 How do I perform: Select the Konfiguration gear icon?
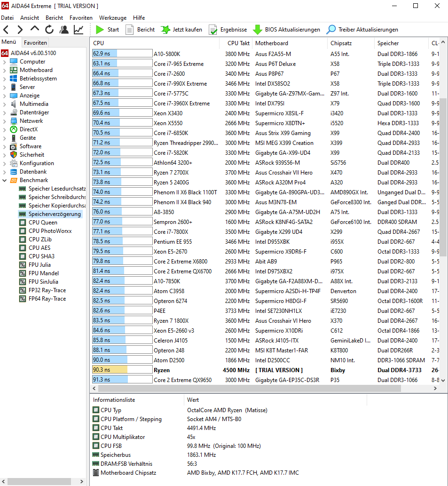(x=14, y=163)
